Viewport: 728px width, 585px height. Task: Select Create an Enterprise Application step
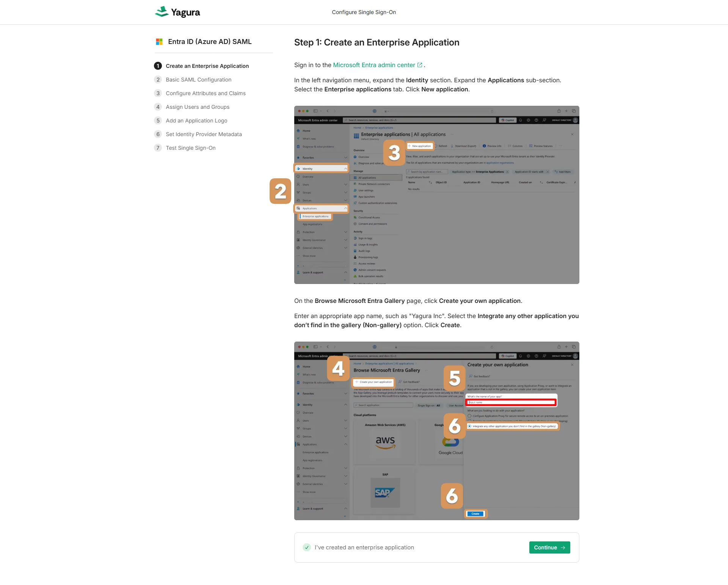click(207, 66)
